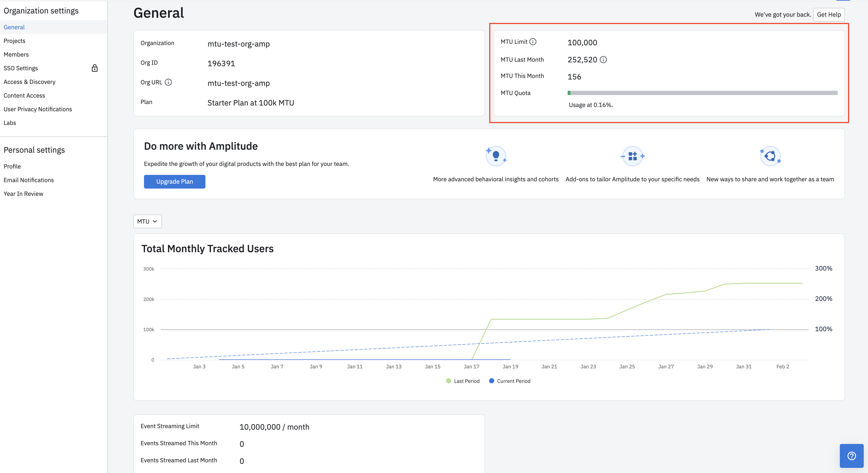This screenshot has width=868, height=473.
Task: Click the lightbulb insights icon
Action: [496, 156]
